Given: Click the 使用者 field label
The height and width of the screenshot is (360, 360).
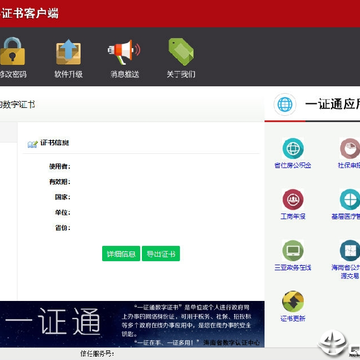Looking at the screenshot, I should (60, 166).
